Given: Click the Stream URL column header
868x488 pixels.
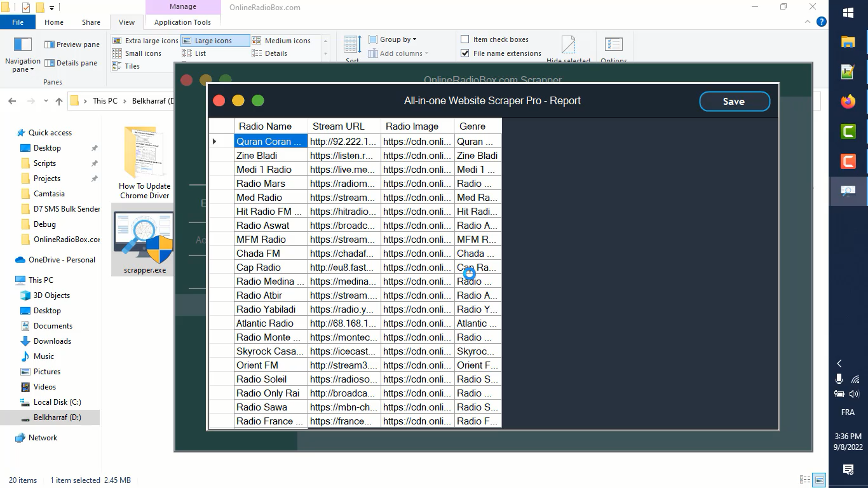Looking at the screenshot, I should [x=344, y=126].
